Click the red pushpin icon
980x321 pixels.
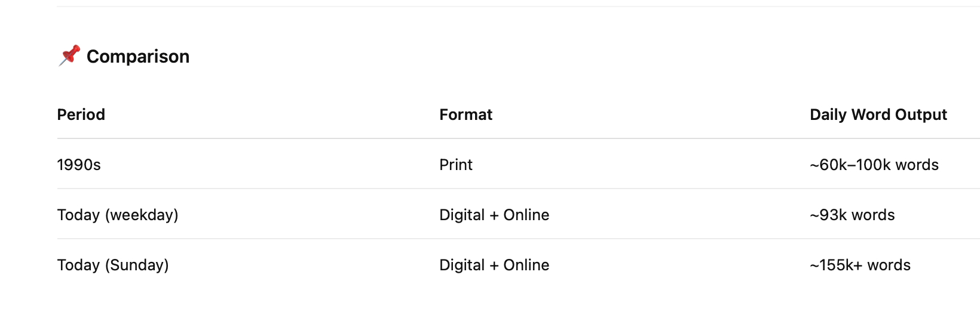point(69,55)
